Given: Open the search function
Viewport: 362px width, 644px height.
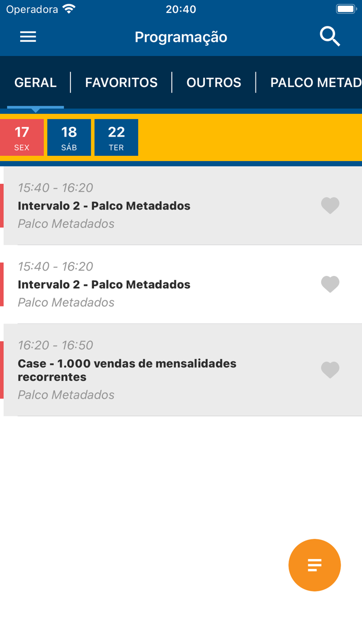Looking at the screenshot, I should (329, 36).
